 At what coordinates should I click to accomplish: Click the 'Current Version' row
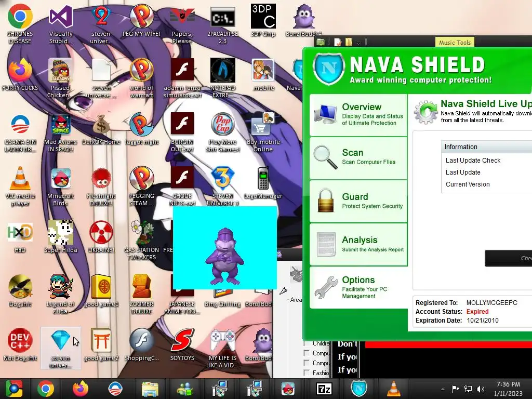[x=487, y=184]
